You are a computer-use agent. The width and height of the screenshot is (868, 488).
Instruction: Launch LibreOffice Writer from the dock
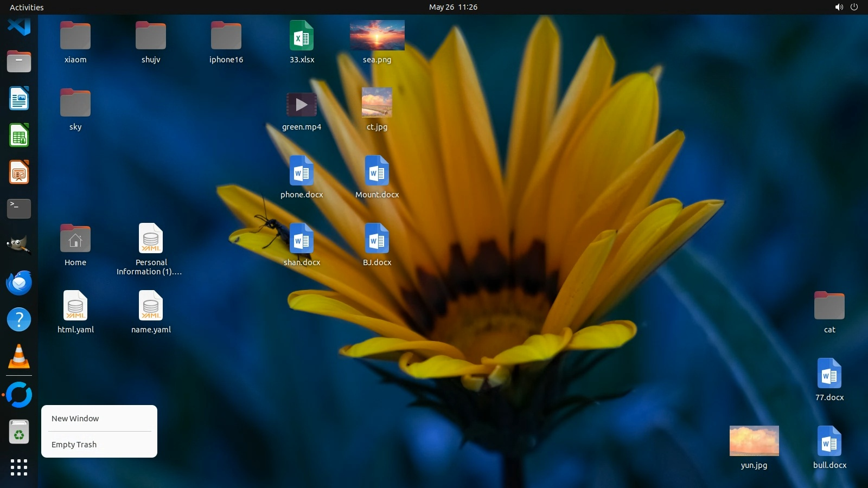19,99
